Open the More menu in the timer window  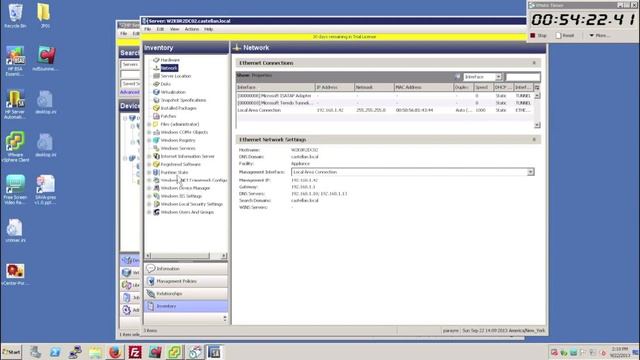(x=599, y=36)
